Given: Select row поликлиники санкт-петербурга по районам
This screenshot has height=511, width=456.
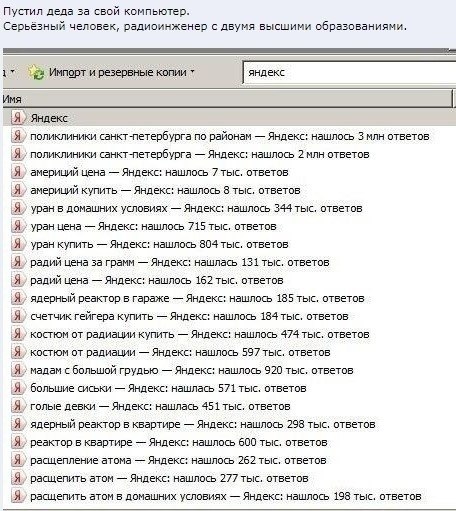Looking at the screenshot, I should [x=229, y=136].
